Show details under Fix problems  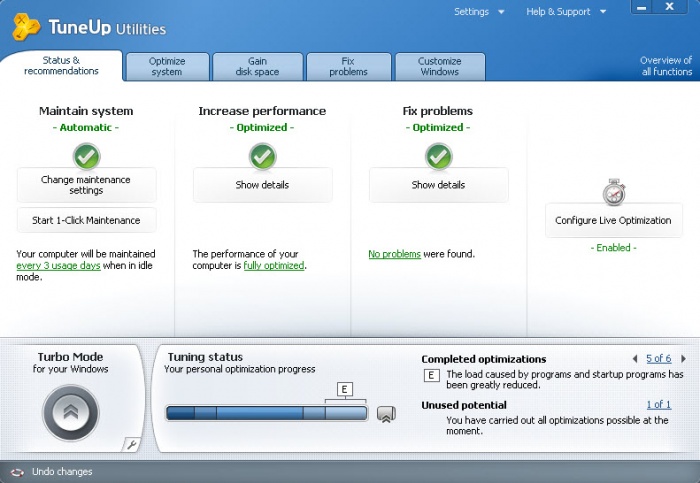pyautogui.click(x=438, y=185)
